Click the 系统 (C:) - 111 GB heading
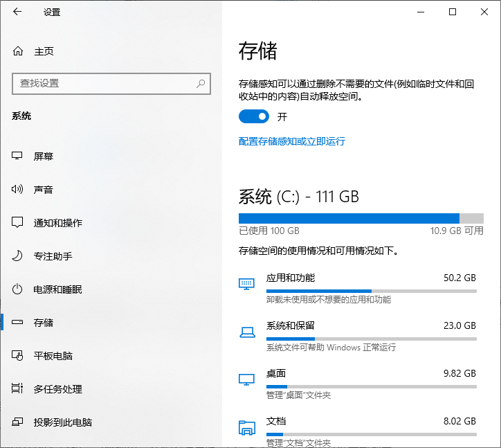 (x=299, y=197)
